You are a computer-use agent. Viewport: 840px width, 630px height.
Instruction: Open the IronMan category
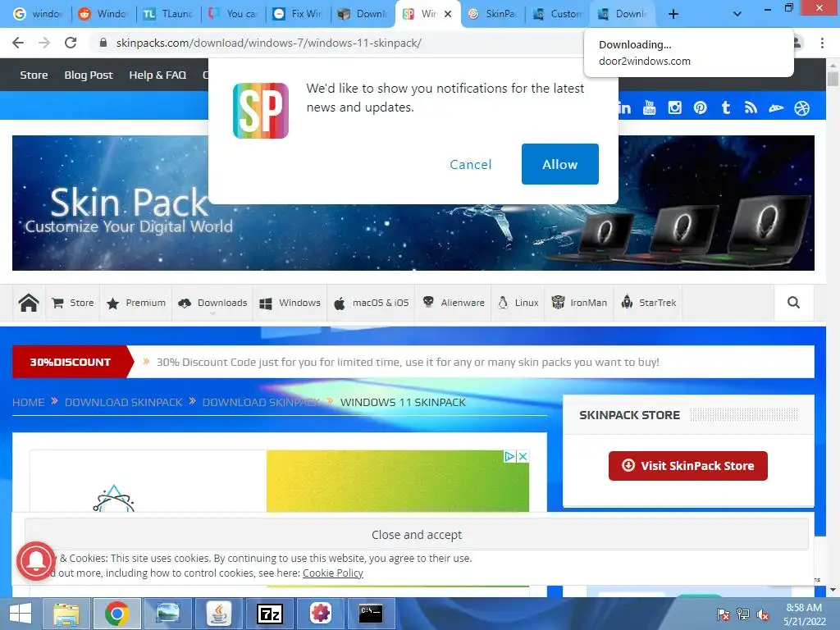579,303
